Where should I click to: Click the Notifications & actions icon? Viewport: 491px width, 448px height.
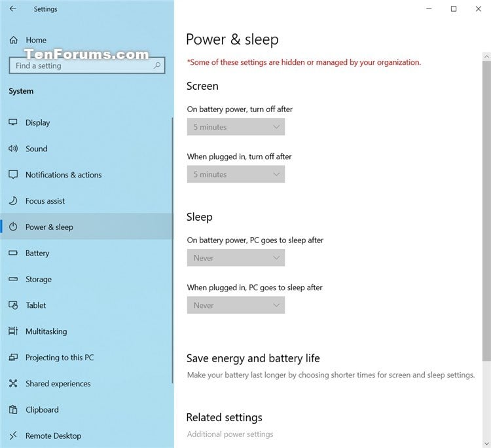click(13, 174)
